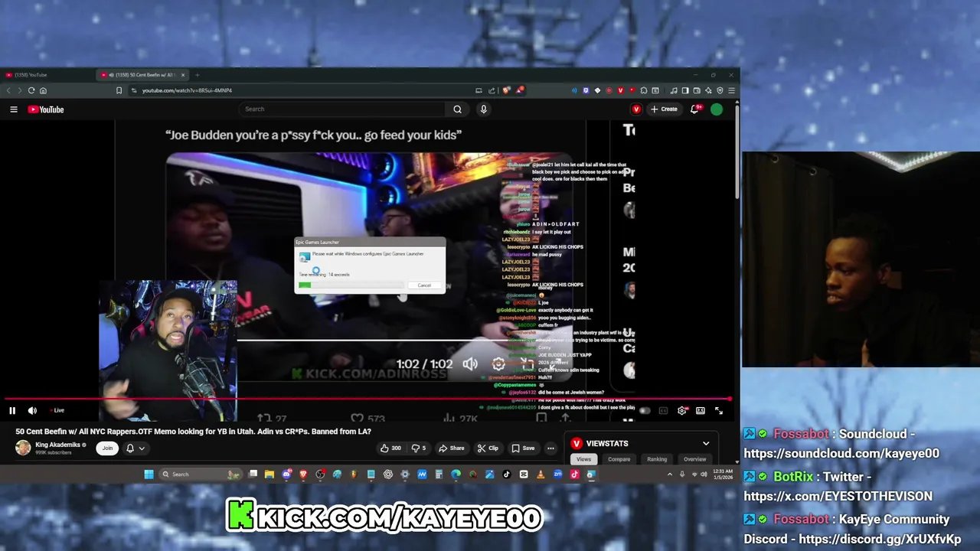Click the red live progress bar
The image size is (980, 551).
point(366,399)
